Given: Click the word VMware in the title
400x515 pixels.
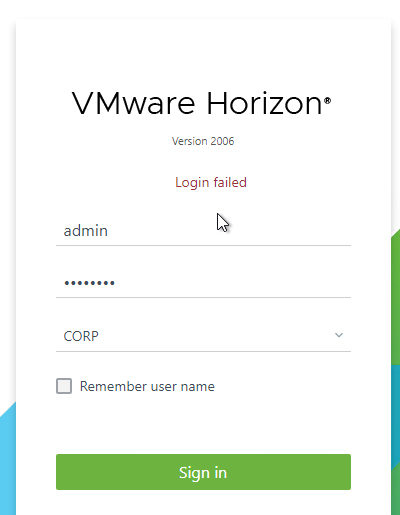Looking at the screenshot, I should (133, 103).
